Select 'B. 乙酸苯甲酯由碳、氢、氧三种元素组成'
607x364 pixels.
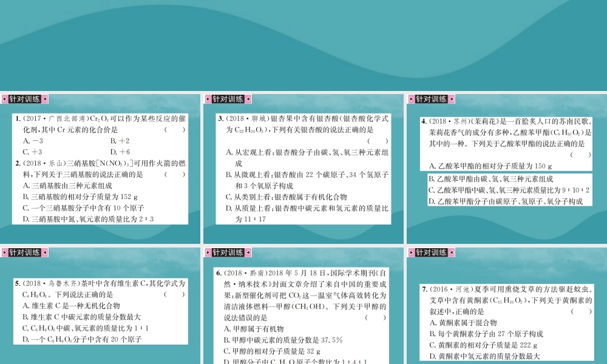491,179
